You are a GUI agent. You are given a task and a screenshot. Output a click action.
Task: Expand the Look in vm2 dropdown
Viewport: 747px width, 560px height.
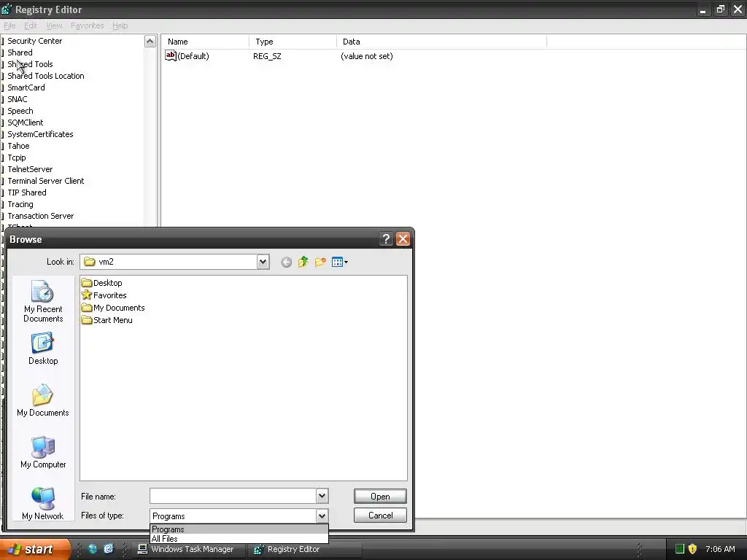(263, 262)
